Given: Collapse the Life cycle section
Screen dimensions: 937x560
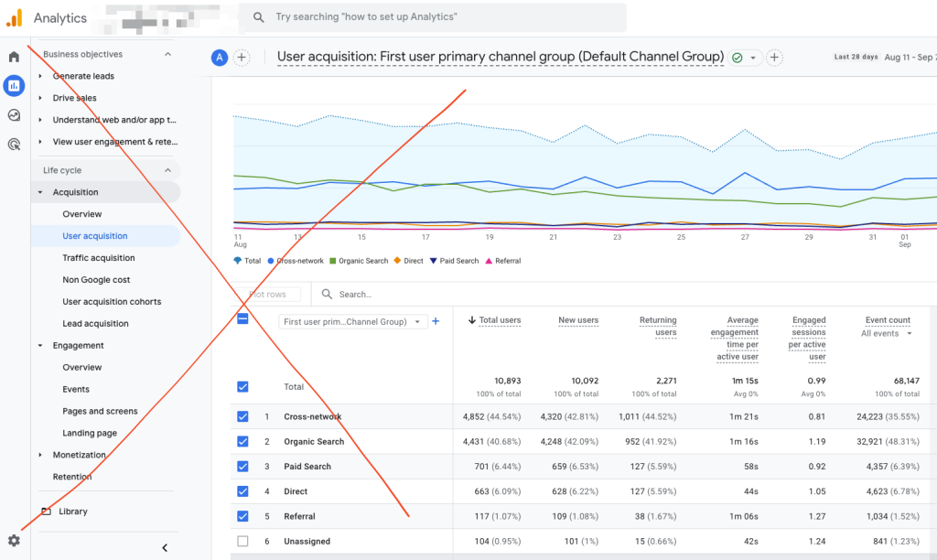Looking at the screenshot, I should click(167, 169).
